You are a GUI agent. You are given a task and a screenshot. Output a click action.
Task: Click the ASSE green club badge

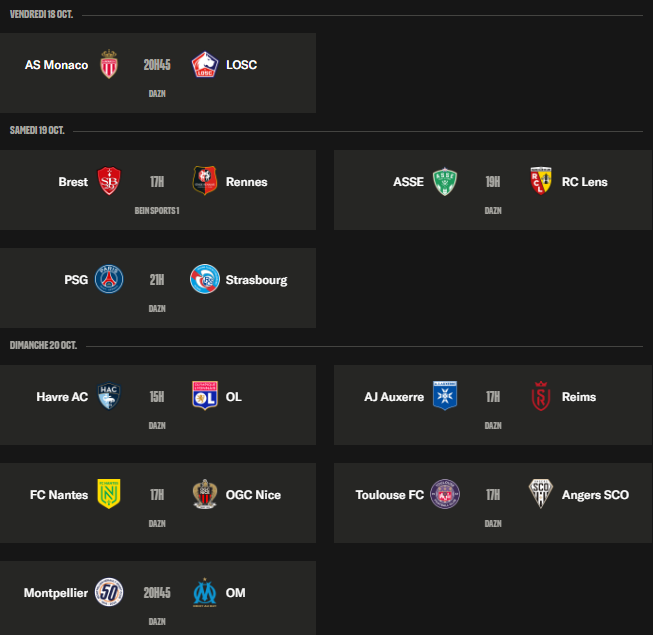click(445, 182)
